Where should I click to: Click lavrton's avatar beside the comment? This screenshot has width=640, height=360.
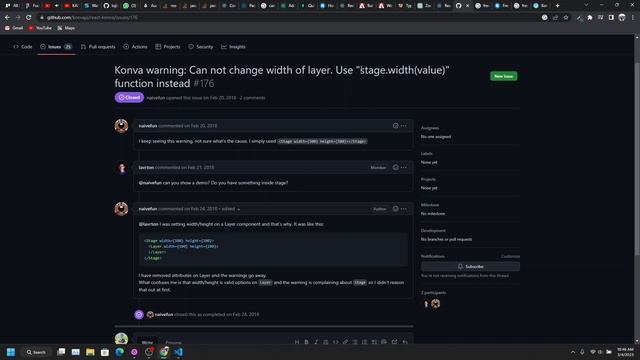click(121, 168)
